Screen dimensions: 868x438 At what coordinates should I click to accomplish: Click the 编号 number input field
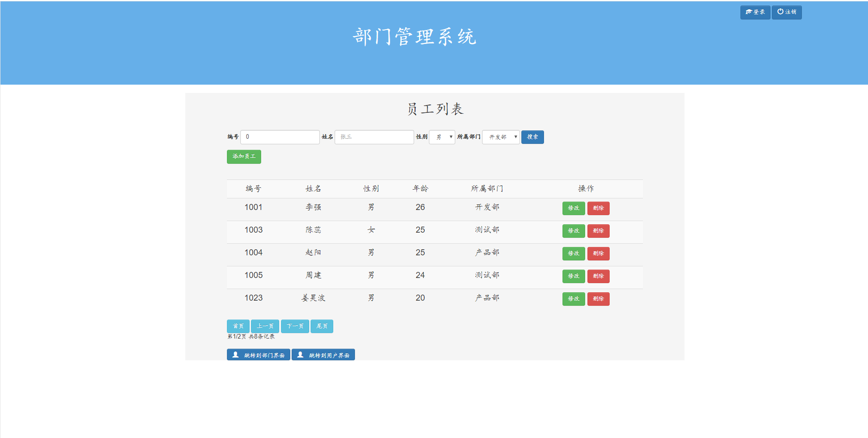280,137
